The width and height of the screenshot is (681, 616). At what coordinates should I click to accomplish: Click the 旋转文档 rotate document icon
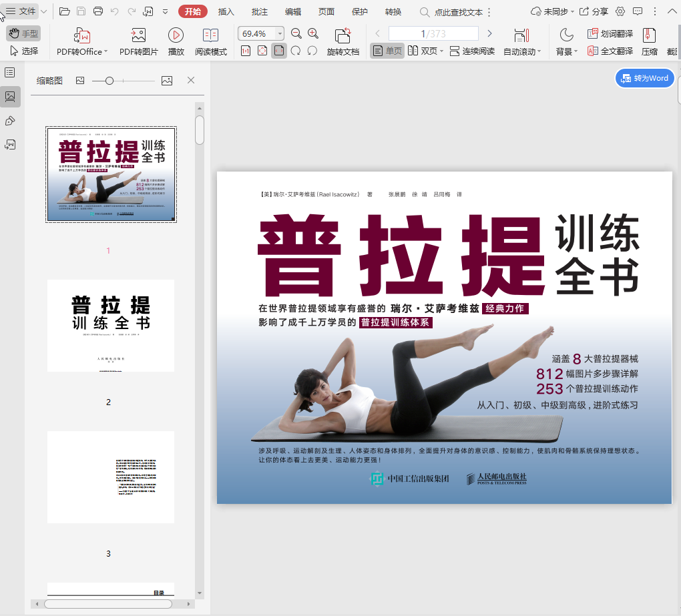(343, 35)
